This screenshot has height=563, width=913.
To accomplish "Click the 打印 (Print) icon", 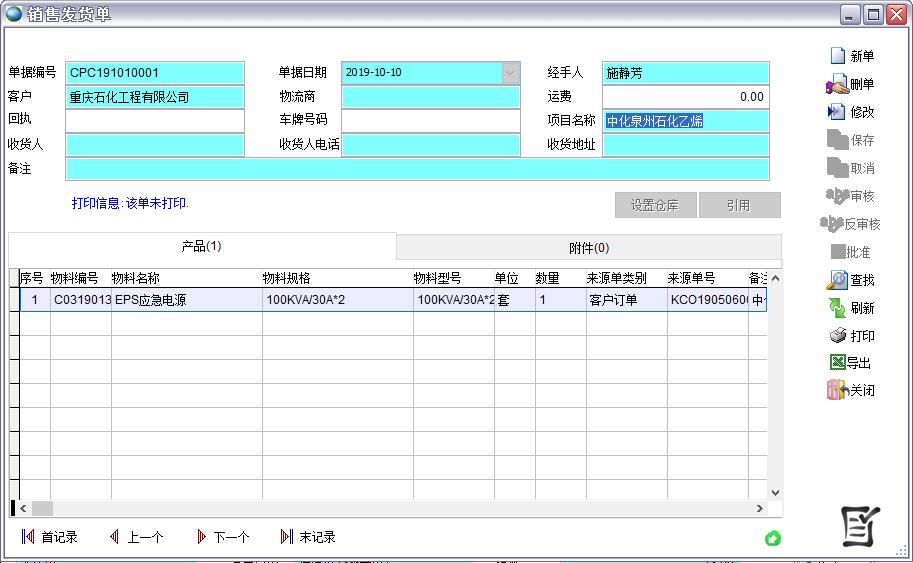I will (837, 336).
